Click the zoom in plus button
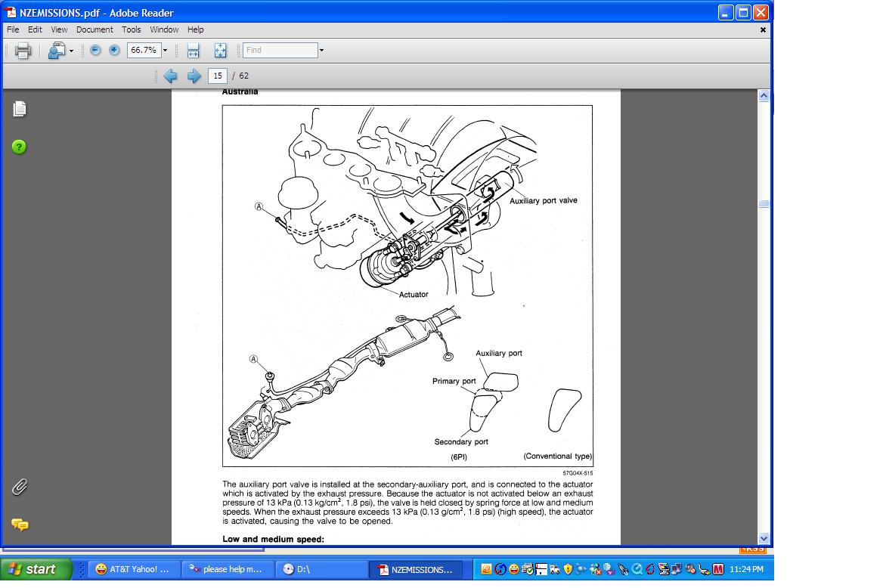 click(x=114, y=50)
